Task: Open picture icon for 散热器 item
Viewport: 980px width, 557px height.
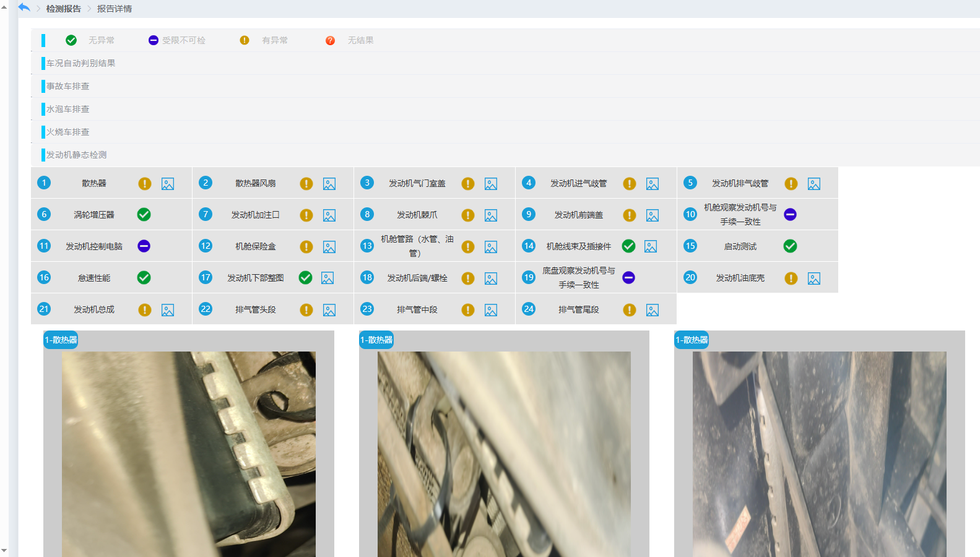Action: point(168,184)
